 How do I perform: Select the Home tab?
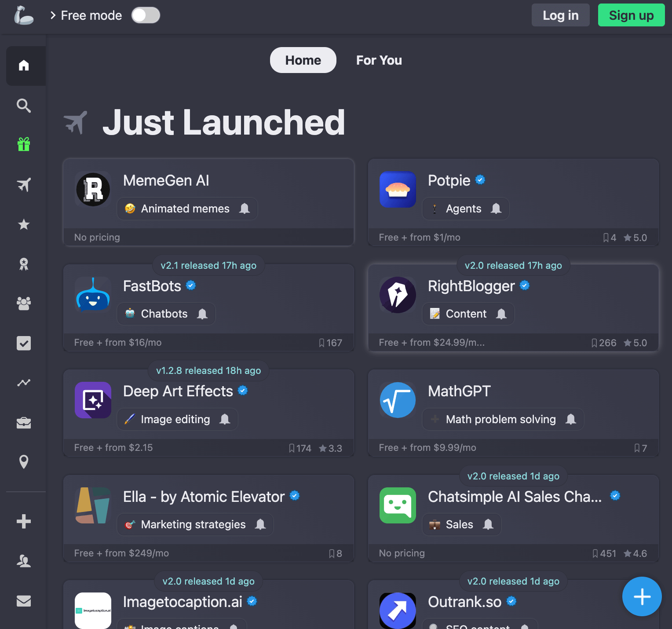pyautogui.click(x=303, y=60)
